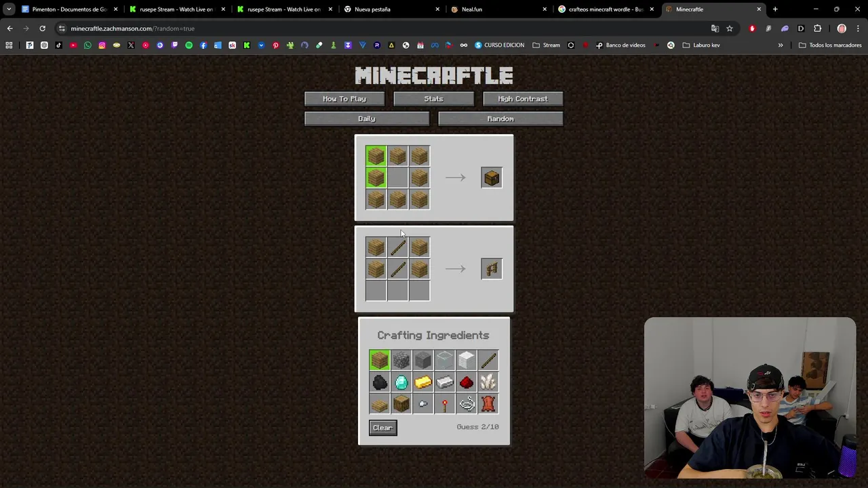The height and width of the screenshot is (488, 868).
Task: Open the tab search dropdown
Action: 8,9
